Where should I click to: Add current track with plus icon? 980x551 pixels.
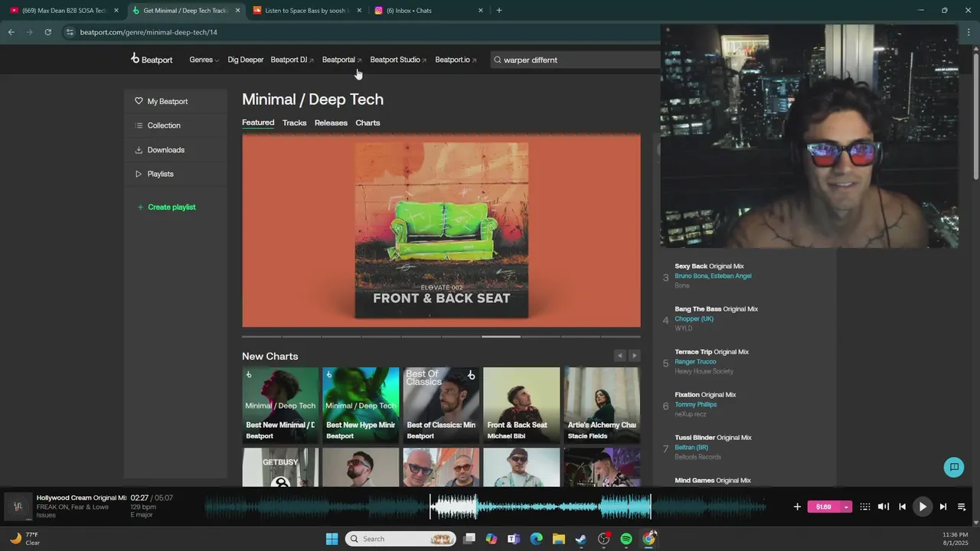tap(797, 507)
